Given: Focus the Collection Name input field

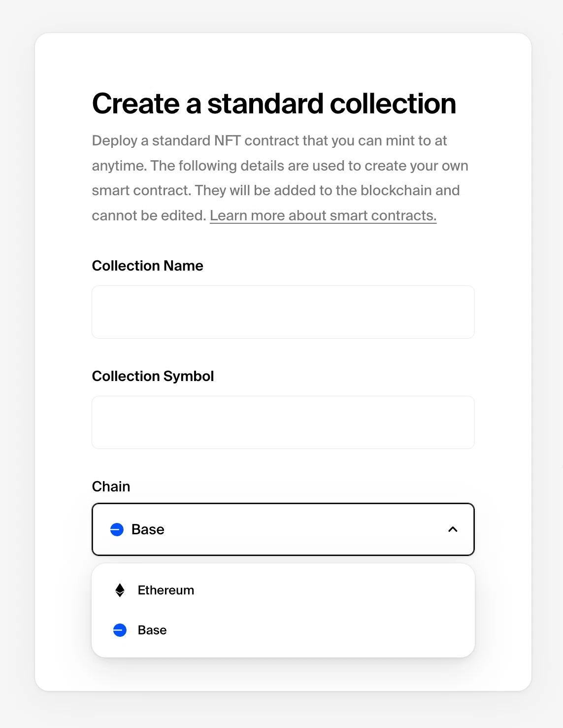Looking at the screenshot, I should point(283,312).
